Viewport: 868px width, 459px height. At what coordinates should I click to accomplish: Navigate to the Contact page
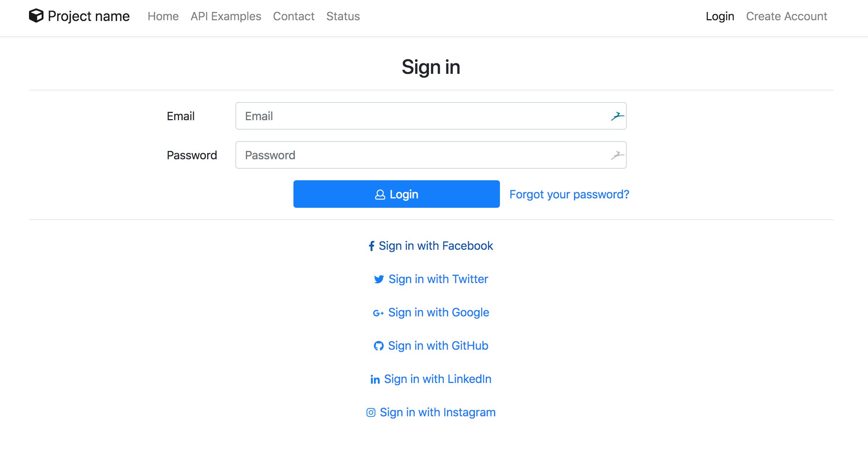[x=294, y=16]
